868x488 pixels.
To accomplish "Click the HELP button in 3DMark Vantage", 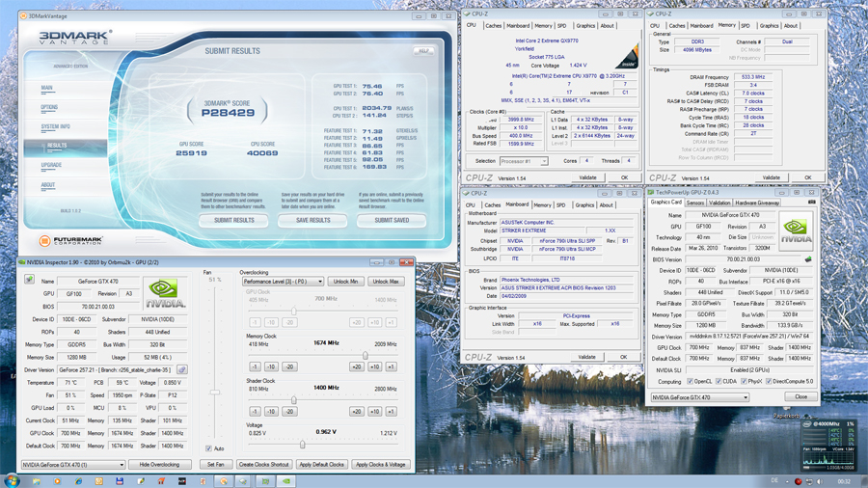I will pos(423,51).
